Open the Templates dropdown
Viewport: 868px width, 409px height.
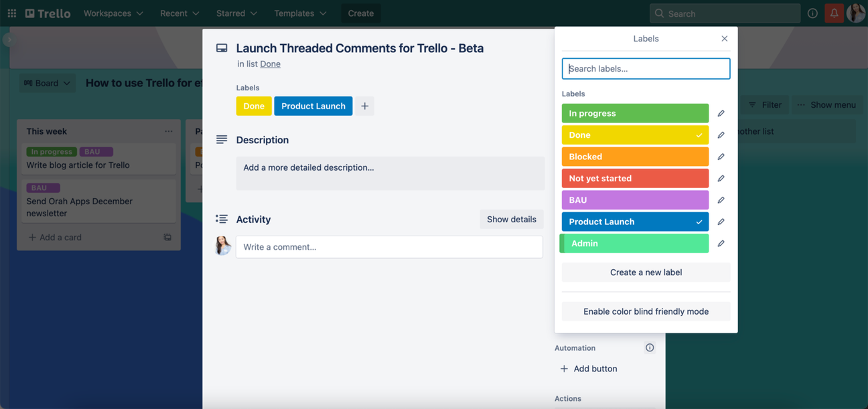pyautogui.click(x=300, y=13)
